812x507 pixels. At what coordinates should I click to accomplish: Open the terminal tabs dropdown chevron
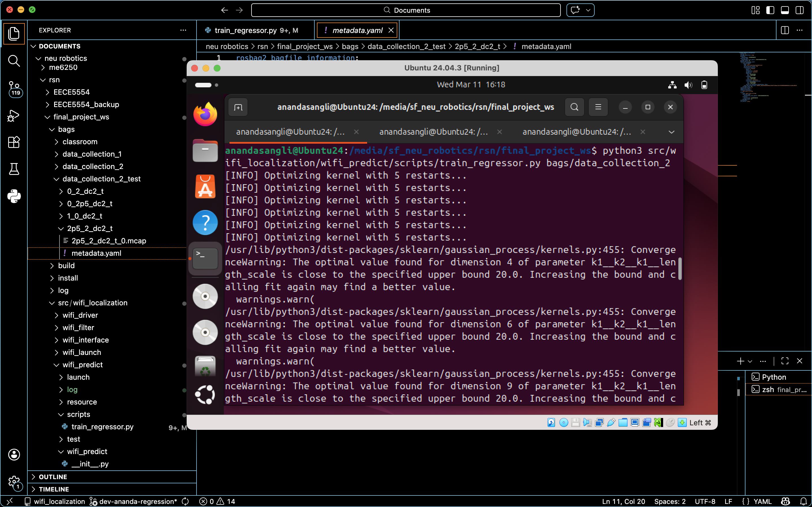[x=671, y=132]
